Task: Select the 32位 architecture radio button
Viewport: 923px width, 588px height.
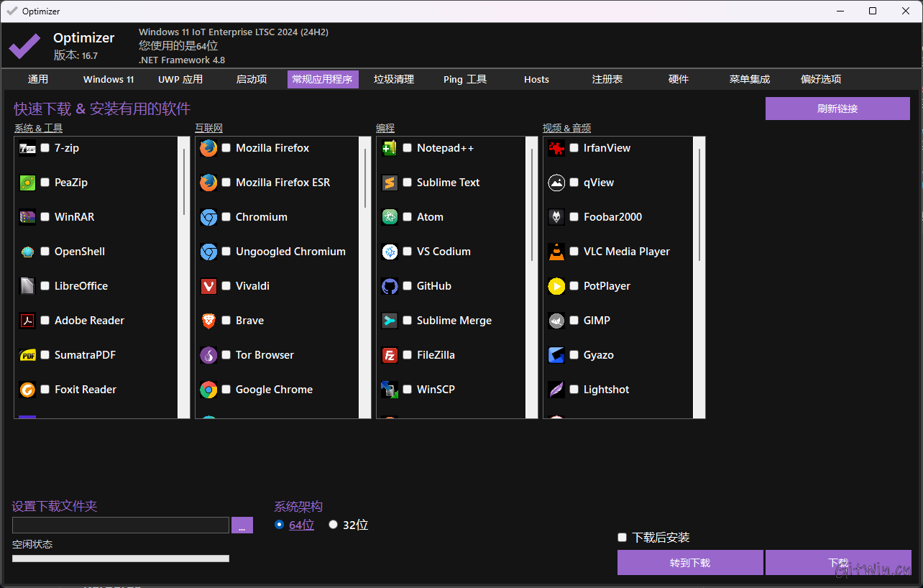Action: coord(333,525)
